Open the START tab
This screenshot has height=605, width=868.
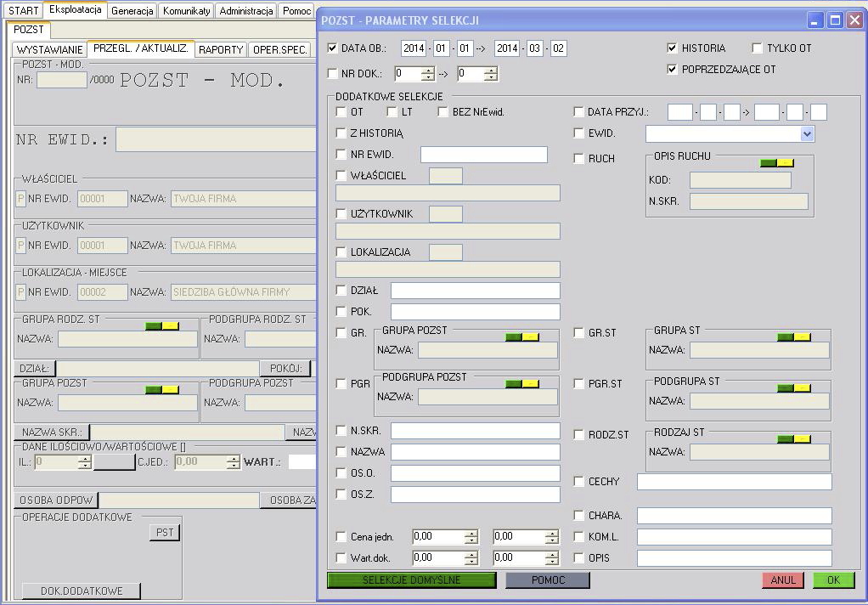[x=23, y=10]
